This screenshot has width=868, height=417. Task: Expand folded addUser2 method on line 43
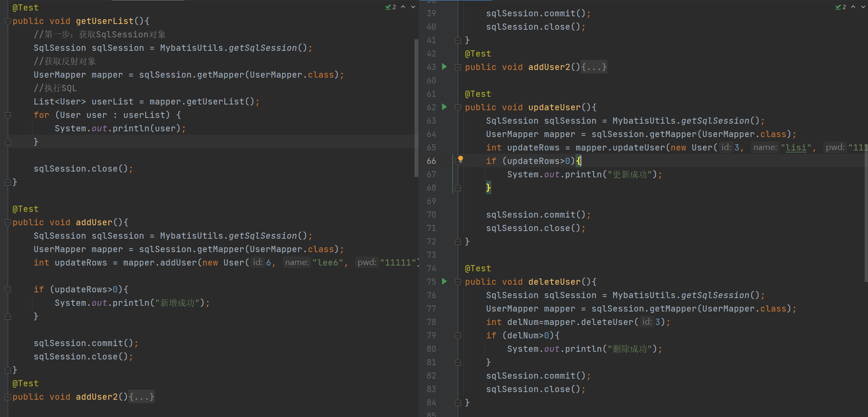click(x=458, y=67)
